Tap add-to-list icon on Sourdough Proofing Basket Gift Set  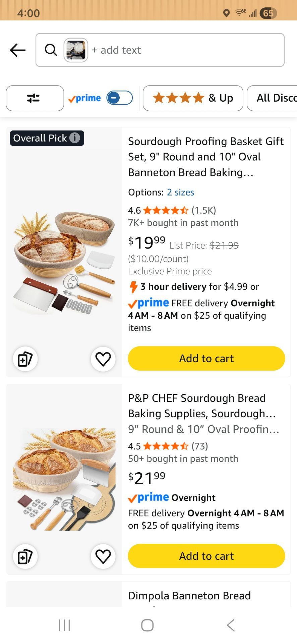pyautogui.click(x=25, y=359)
